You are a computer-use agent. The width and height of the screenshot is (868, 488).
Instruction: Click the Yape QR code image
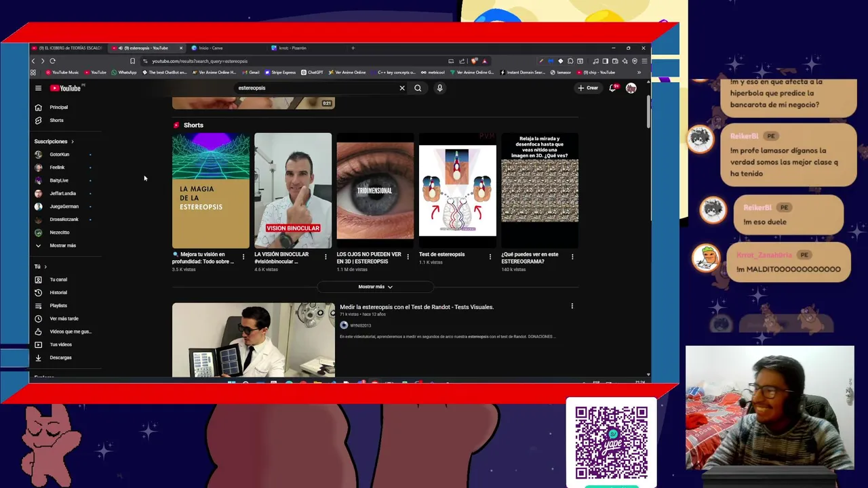(x=612, y=443)
